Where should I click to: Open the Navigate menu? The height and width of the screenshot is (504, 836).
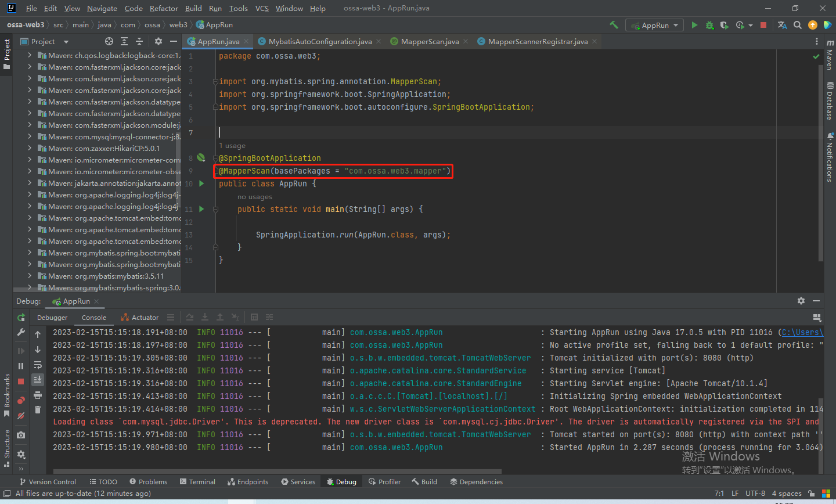pos(102,8)
